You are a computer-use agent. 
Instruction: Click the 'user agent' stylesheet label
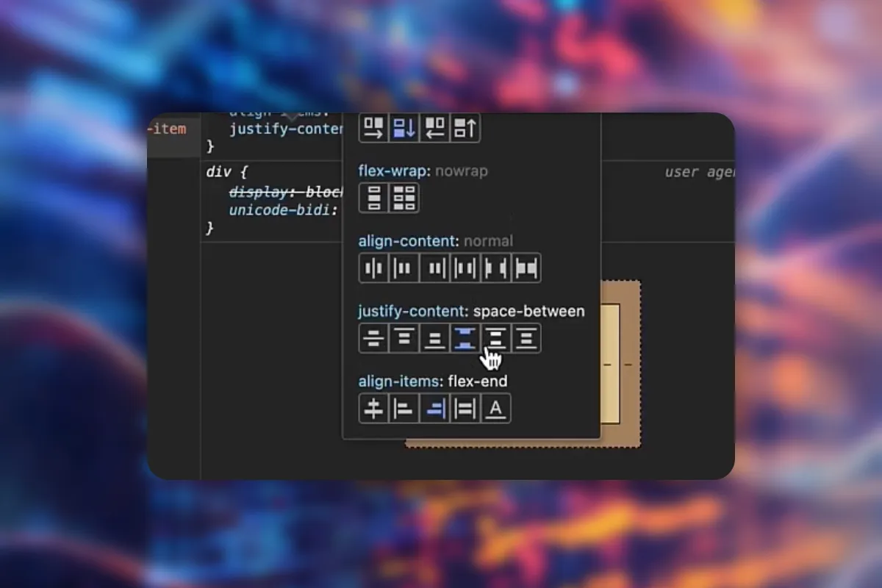click(x=700, y=172)
